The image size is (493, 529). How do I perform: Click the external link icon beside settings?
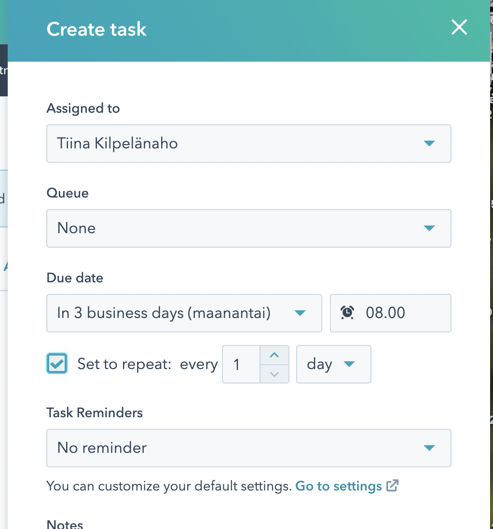pyautogui.click(x=392, y=486)
